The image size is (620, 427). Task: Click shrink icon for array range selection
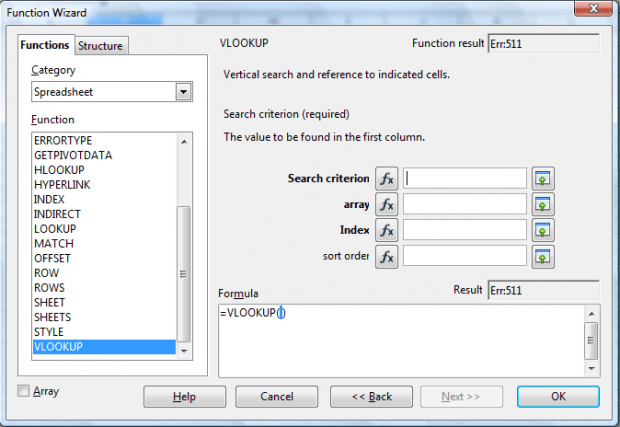pos(543,204)
